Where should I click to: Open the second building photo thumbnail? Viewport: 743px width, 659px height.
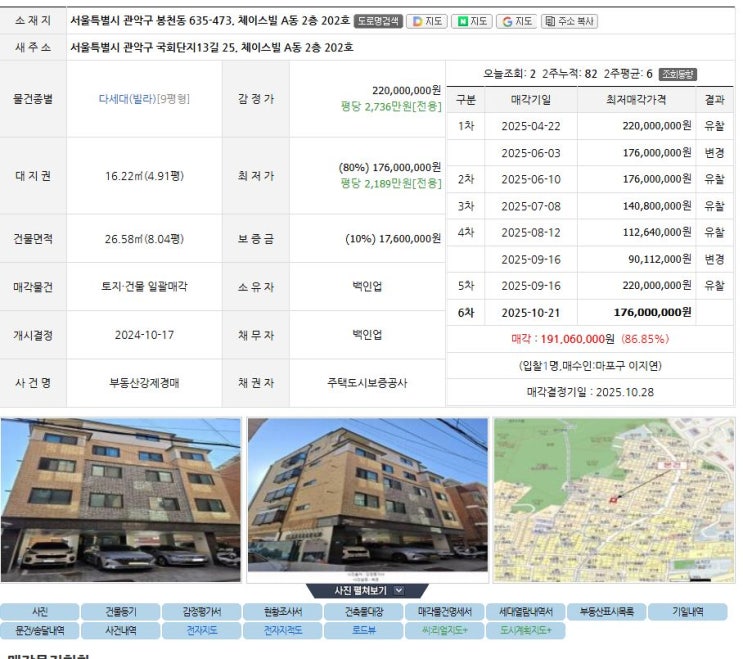coord(368,500)
